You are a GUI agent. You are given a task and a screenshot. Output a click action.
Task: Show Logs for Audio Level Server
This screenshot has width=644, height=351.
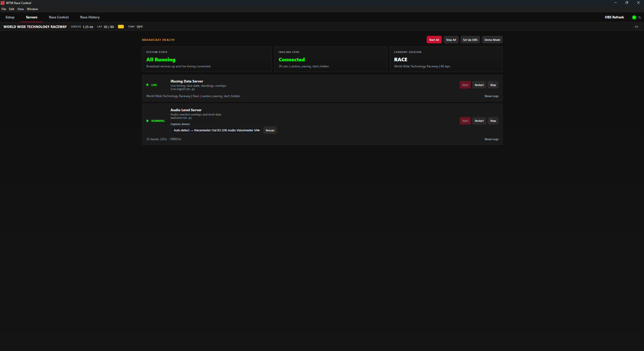pos(491,139)
